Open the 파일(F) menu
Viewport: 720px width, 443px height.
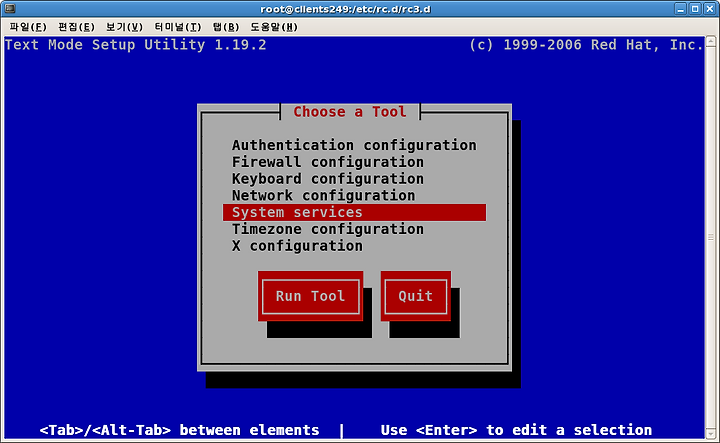[x=28, y=27]
